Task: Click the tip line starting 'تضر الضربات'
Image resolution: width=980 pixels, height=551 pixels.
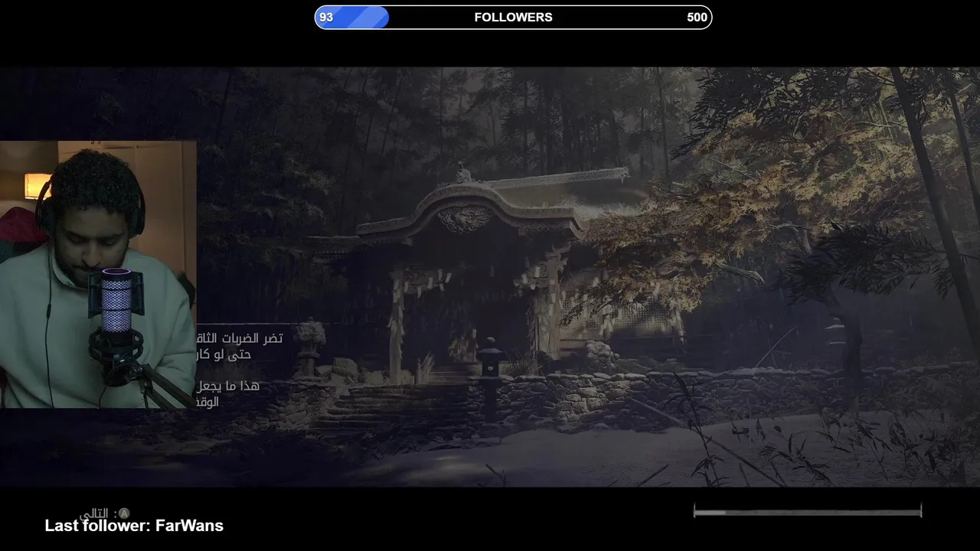Action: 240,338
